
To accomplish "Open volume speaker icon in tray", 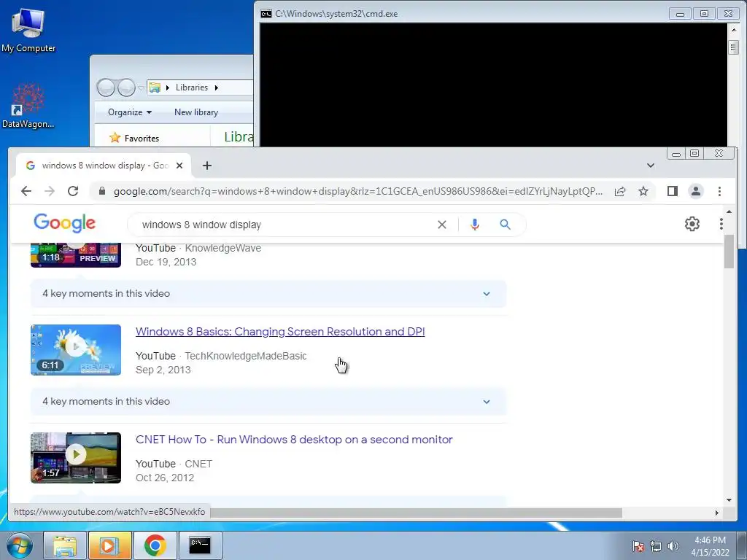I will coord(673,546).
